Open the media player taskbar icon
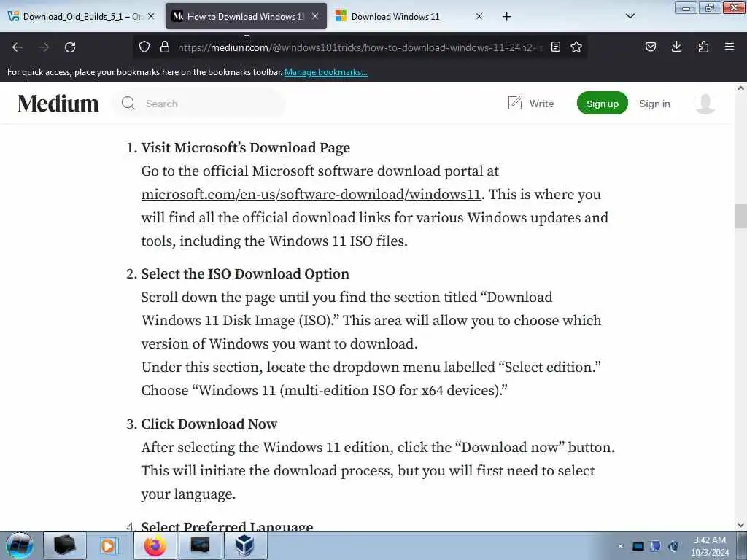747x560 pixels. [x=109, y=545]
